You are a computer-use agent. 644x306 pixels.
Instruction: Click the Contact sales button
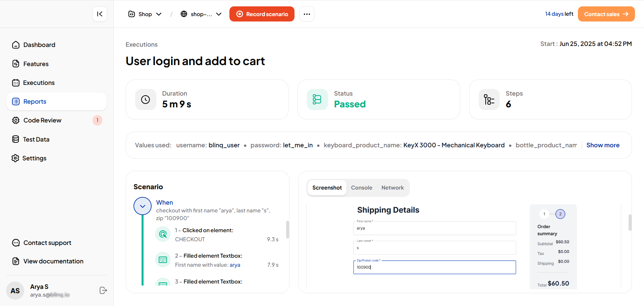pyautogui.click(x=606, y=14)
